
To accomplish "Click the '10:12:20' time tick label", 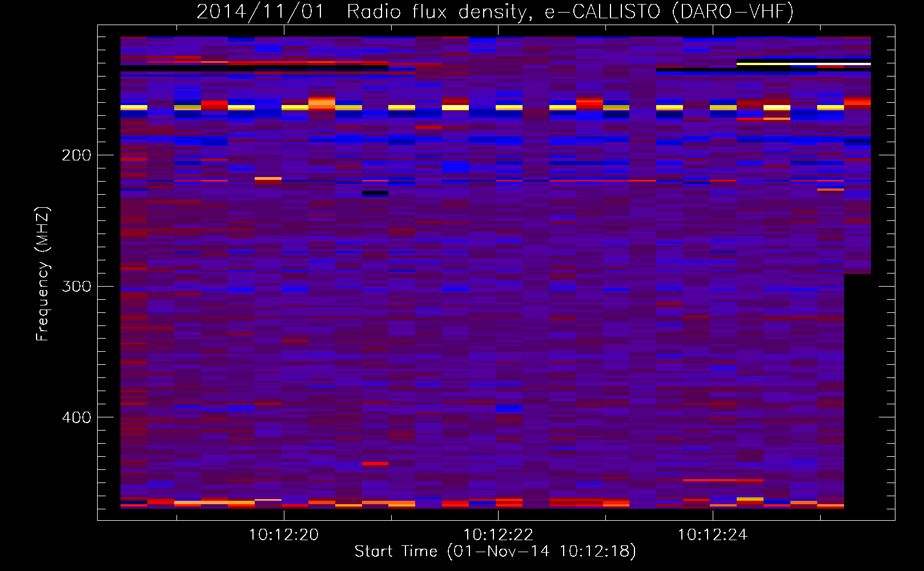I will point(284,535).
